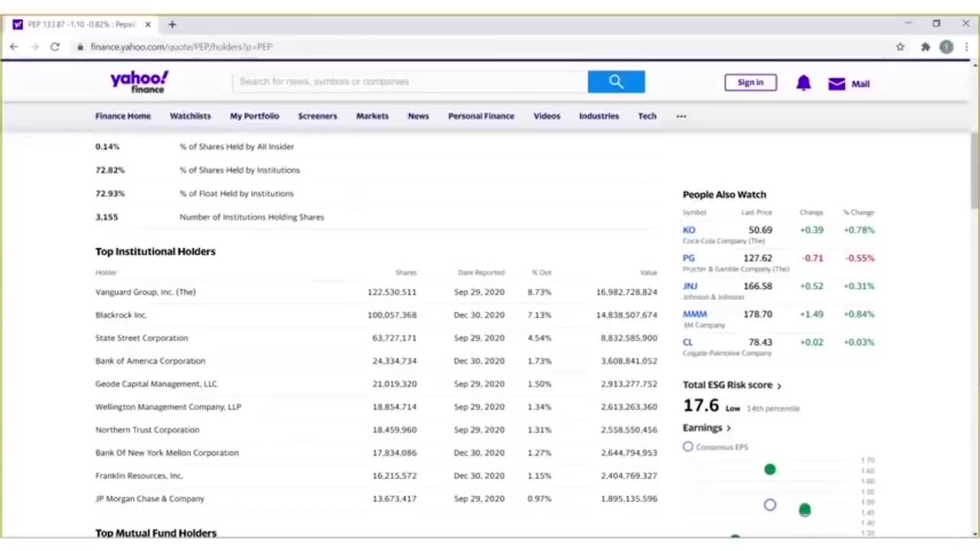Viewport: 980px width, 551px height.
Task: Open Personal Finance menu item
Action: click(x=481, y=116)
